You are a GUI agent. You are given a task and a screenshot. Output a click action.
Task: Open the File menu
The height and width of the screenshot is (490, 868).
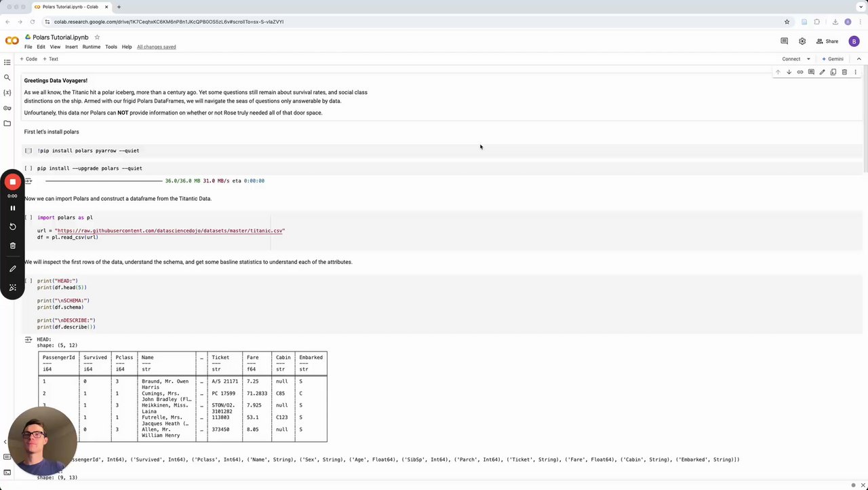pyautogui.click(x=28, y=47)
